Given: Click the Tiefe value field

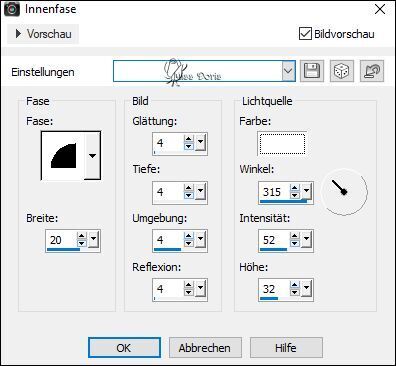Looking at the screenshot, I should pos(169,192).
